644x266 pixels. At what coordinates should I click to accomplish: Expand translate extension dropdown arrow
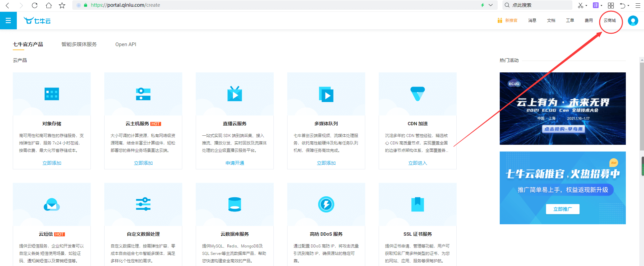click(602, 5)
